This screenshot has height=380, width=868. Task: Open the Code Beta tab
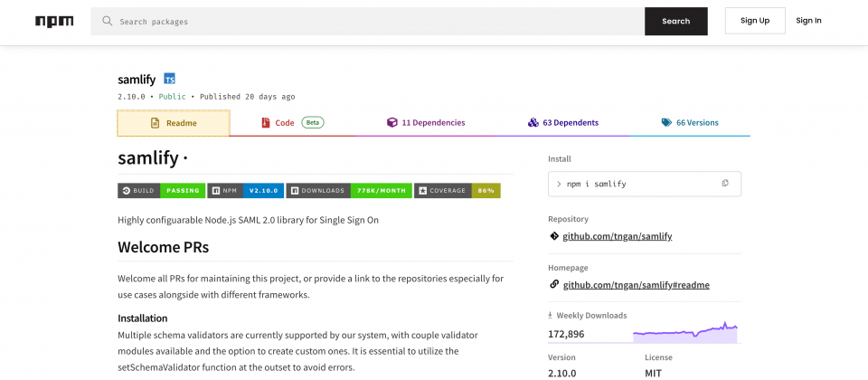[x=293, y=123]
